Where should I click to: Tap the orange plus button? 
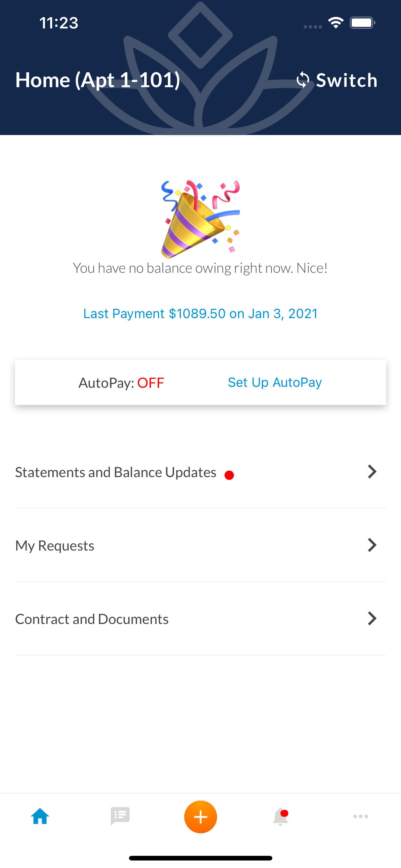pos(201,817)
